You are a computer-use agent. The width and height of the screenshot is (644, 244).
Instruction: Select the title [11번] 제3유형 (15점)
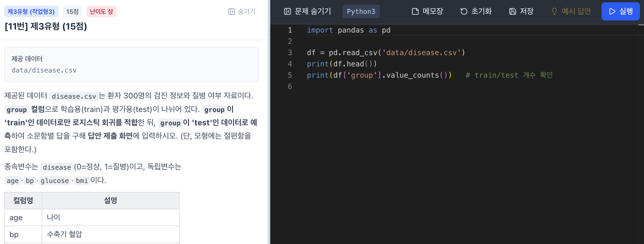click(46, 26)
